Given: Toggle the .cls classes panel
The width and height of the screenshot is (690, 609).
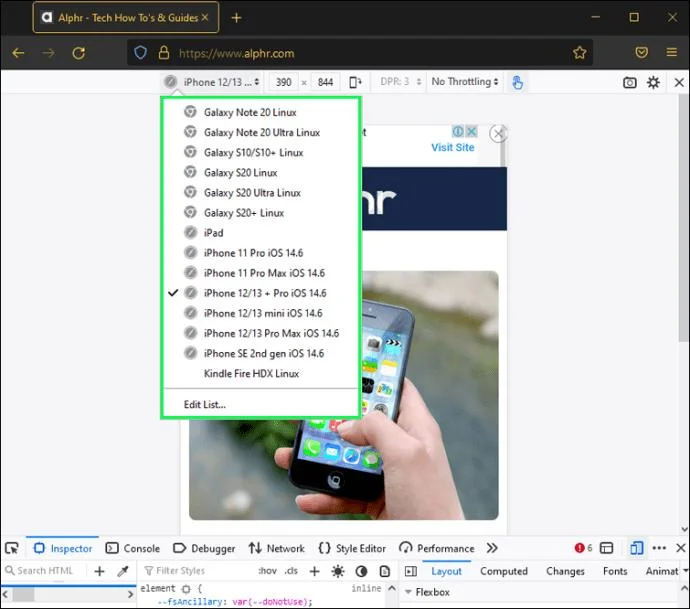Looking at the screenshot, I should (291, 571).
